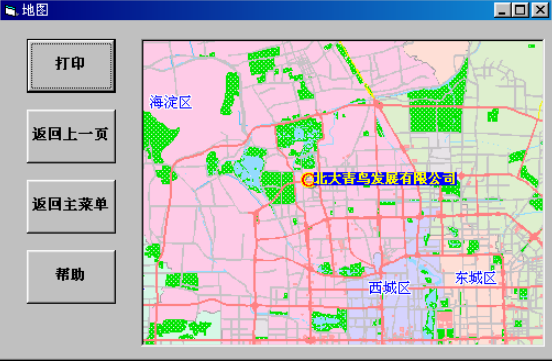Open help with 帮助 button

[x=71, y=276]
